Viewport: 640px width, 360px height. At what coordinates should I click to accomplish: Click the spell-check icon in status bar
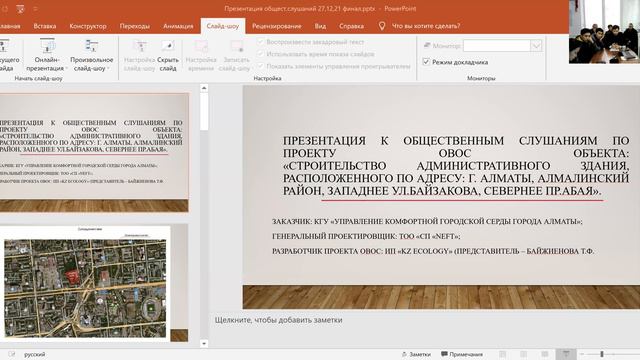[x=11, y=354]
